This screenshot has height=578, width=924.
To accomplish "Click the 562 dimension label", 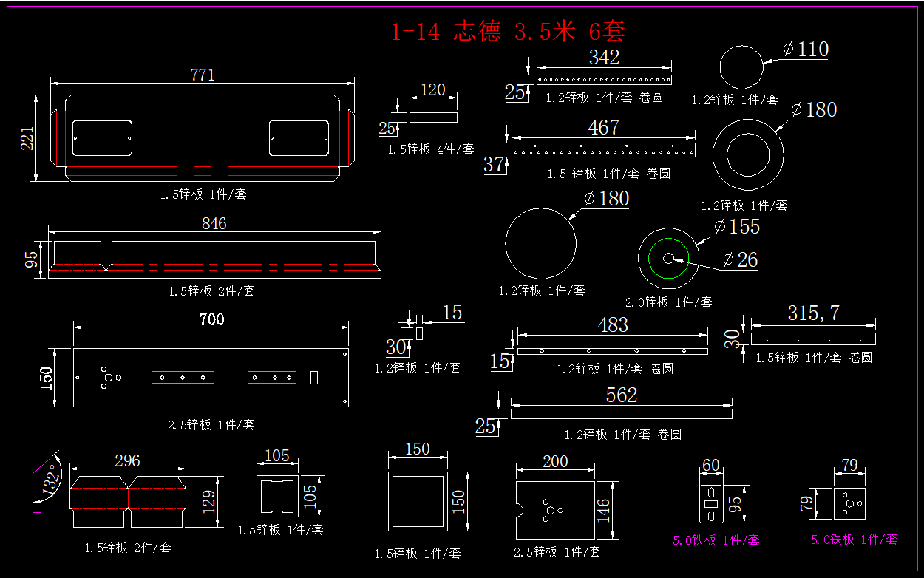I will (x=621, y=395).
